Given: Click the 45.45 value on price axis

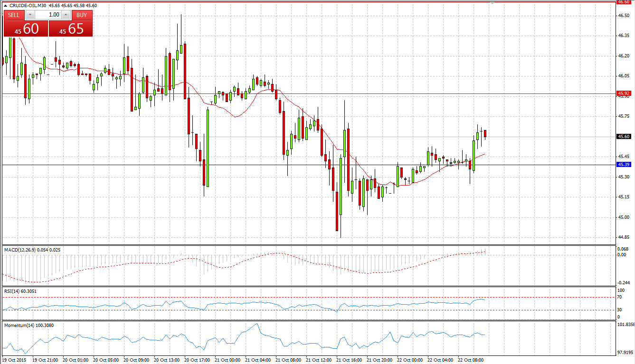Looking at the screenshot, I should tap(623, 157).
